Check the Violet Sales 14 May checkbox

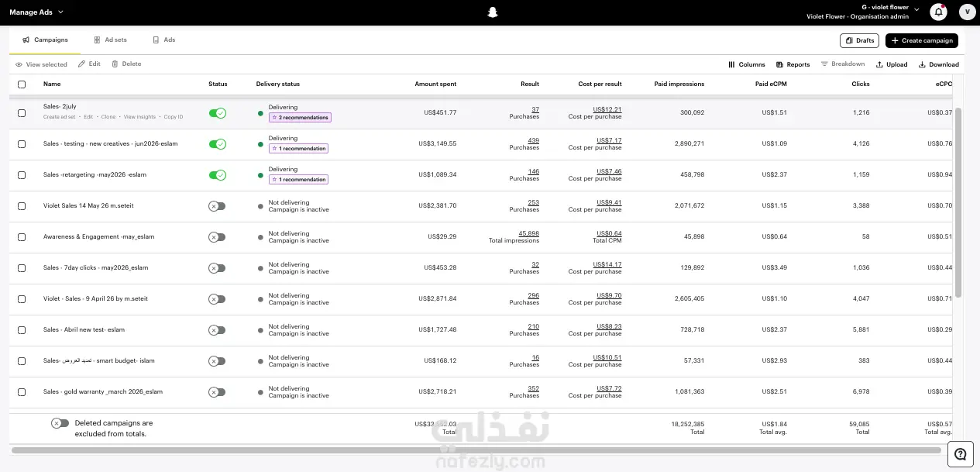(x=22, y=206)
